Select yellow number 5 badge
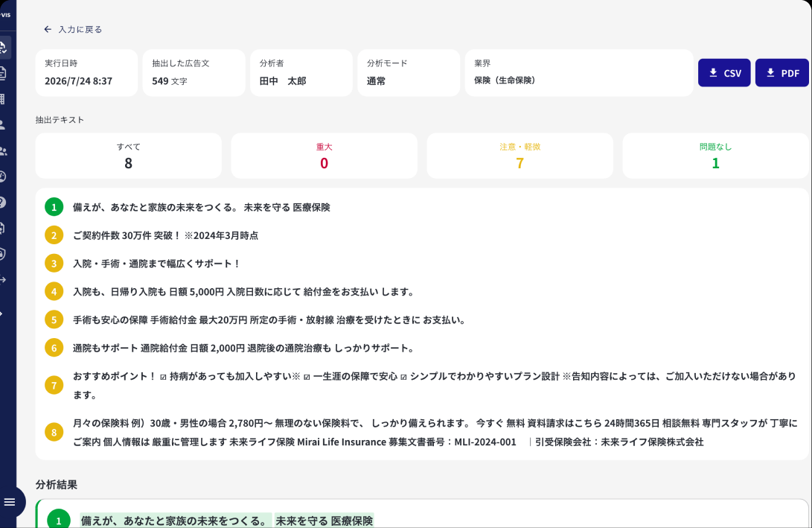The width and height of the screenshot is (812, 528). point(54,319)
